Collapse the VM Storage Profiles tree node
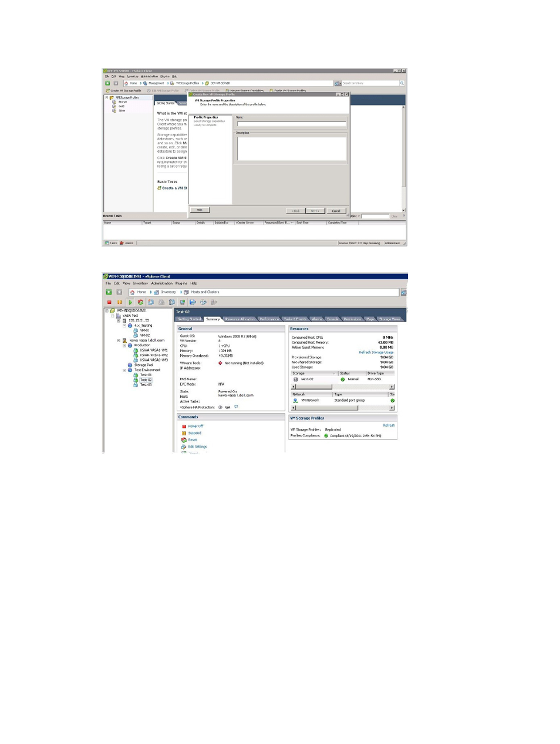Viewport: 560px width, 744px height. click(x=106, y=97)
